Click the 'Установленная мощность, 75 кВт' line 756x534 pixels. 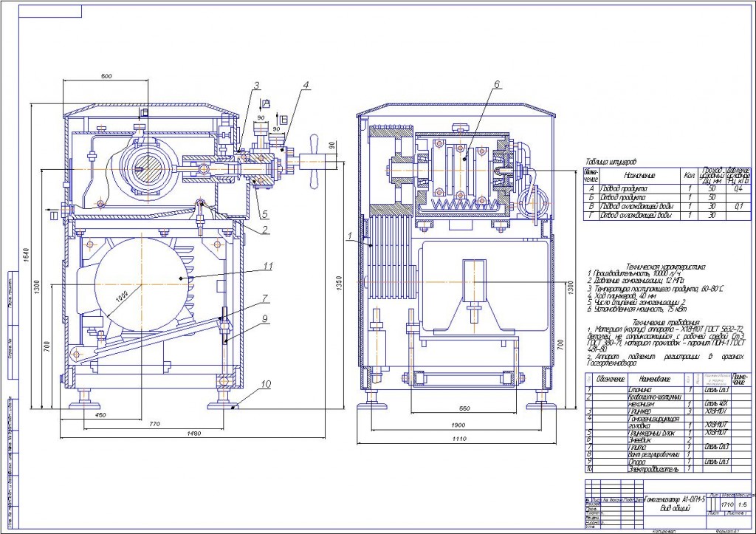point(636,309)
